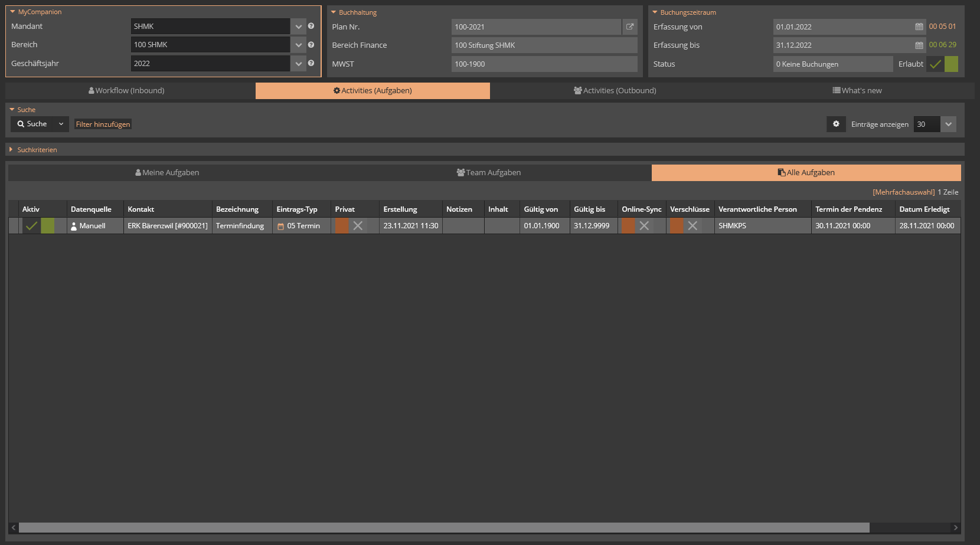The image size is (980, 545).
Task: Click the Filter hinzufügen button
Action: coord(102,124)
